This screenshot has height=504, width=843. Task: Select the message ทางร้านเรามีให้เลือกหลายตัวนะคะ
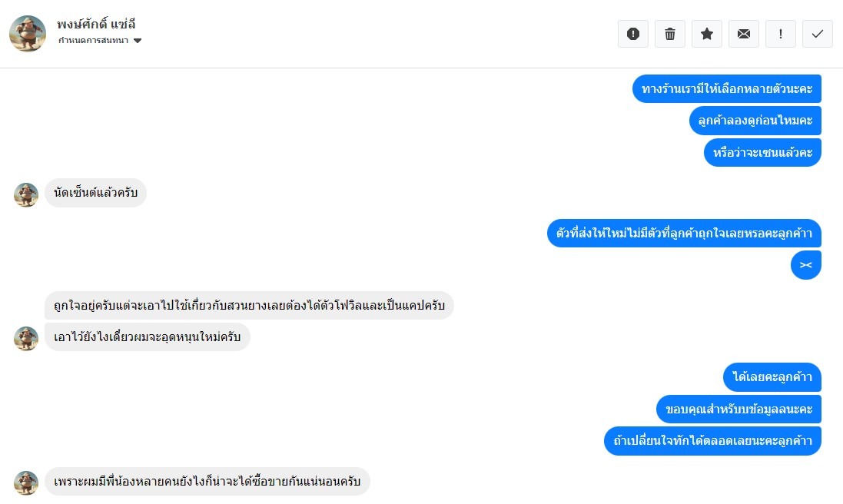727,88
